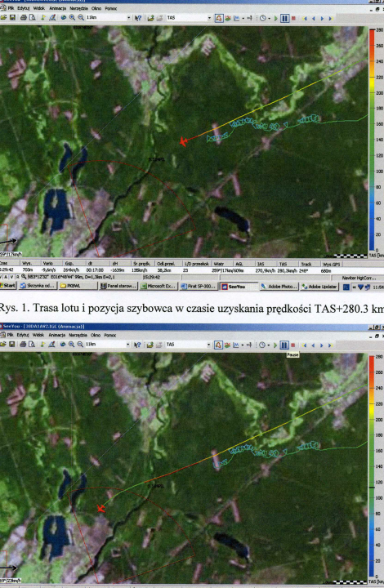
Task: Expand the TAS dropdown in lower window
Action: (x=208, y=345)
